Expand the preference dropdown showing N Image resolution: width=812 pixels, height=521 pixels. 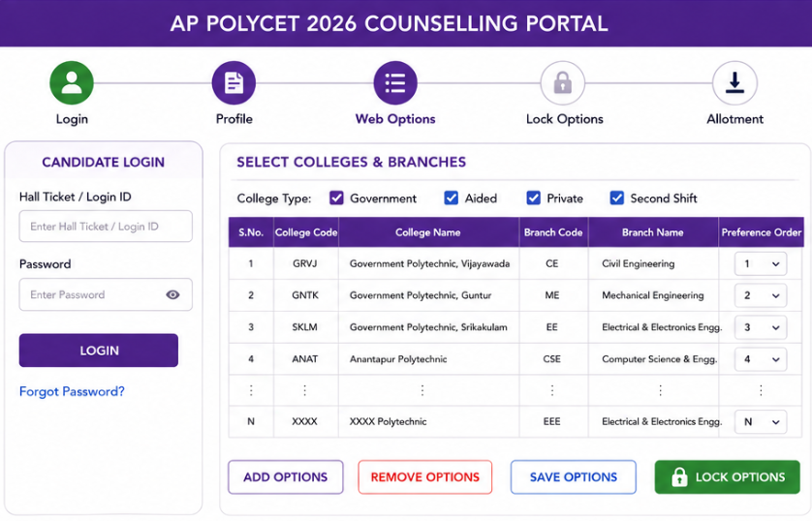[x=761, y=421]
